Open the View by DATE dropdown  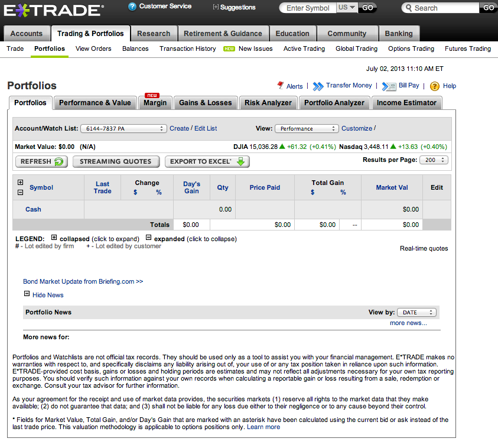point(416,313)
